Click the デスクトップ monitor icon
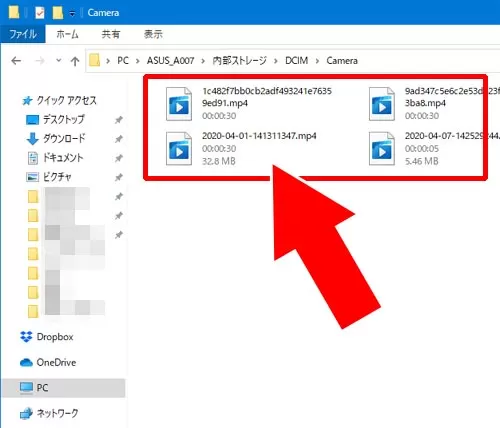 pos(32,120)
